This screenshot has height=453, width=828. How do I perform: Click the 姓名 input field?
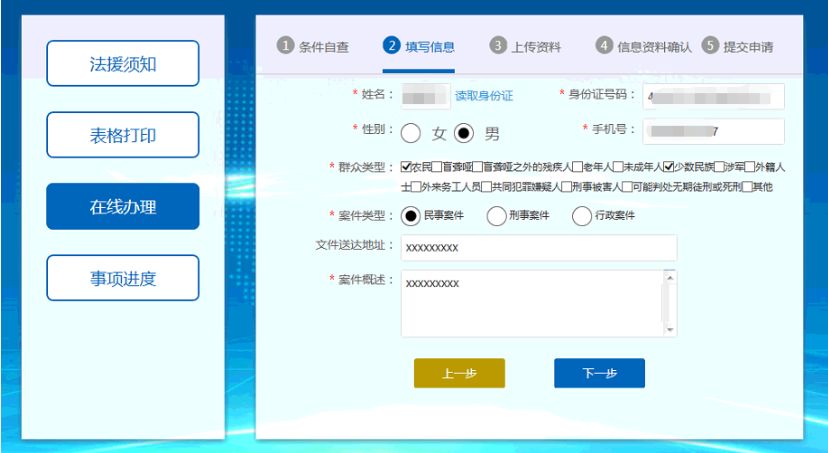pos(426,96)
